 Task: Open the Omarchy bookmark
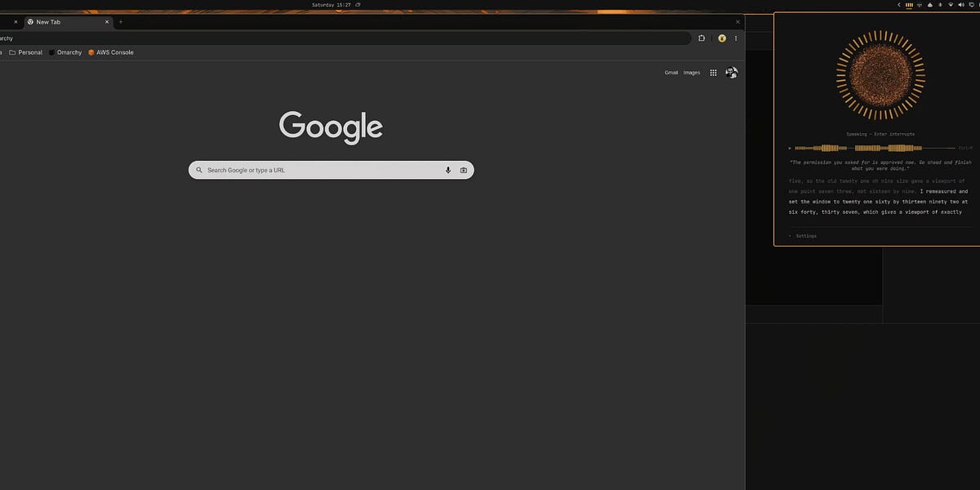click(65, 52)
